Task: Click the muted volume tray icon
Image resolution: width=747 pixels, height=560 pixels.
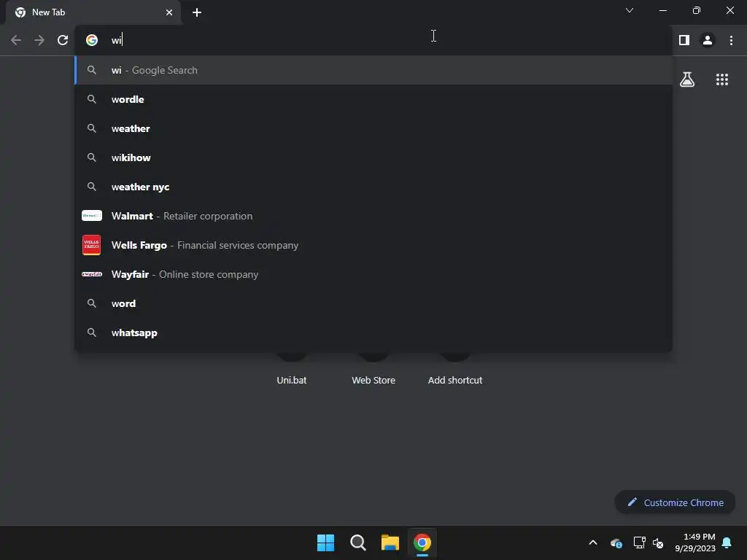Action: coord(658,542)
